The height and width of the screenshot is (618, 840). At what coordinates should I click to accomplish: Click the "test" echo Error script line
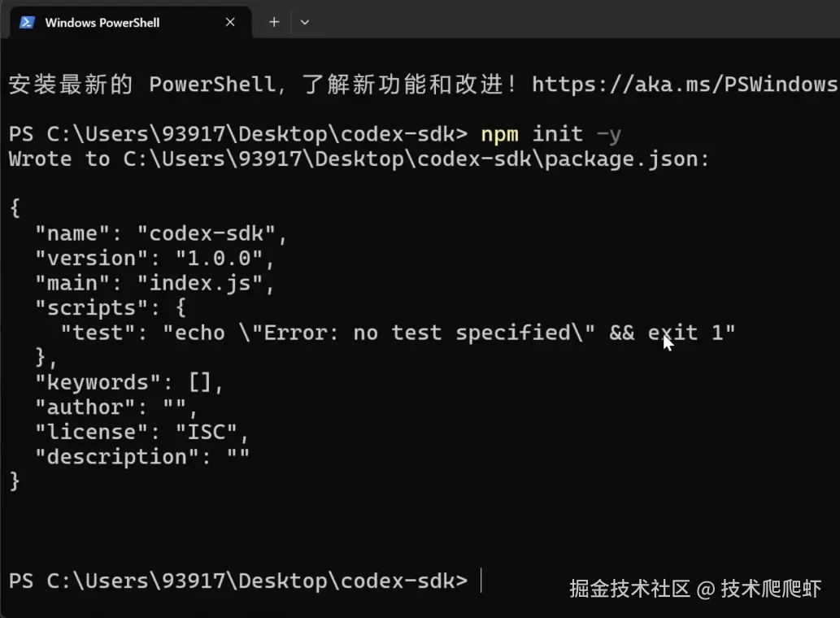coord(398,333)
